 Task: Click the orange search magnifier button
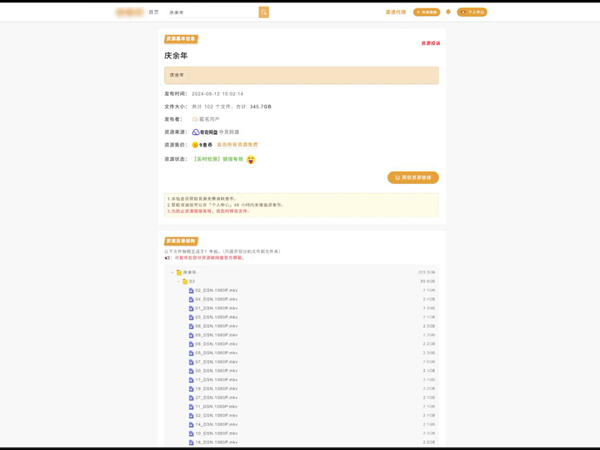coord(264,12)
